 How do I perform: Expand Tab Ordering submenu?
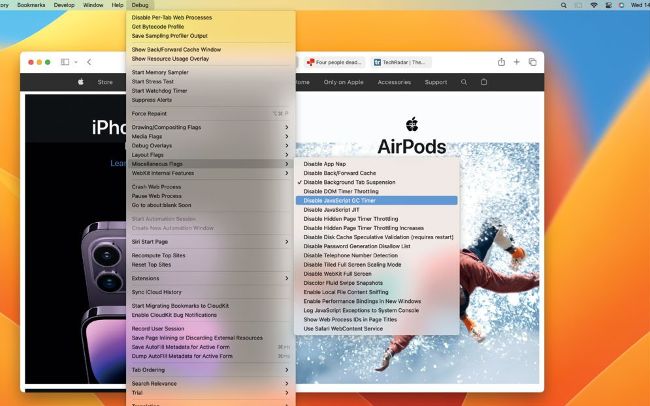[211, 370]
